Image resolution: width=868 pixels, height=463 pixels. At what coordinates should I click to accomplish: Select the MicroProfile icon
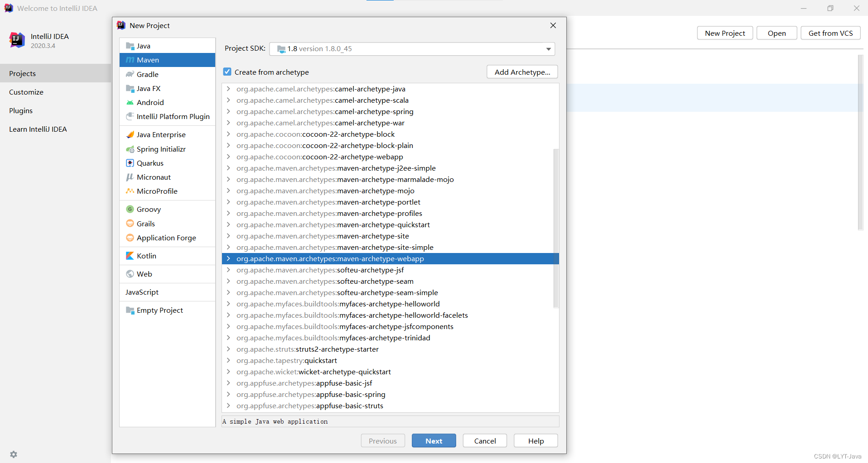pos(130,191)
